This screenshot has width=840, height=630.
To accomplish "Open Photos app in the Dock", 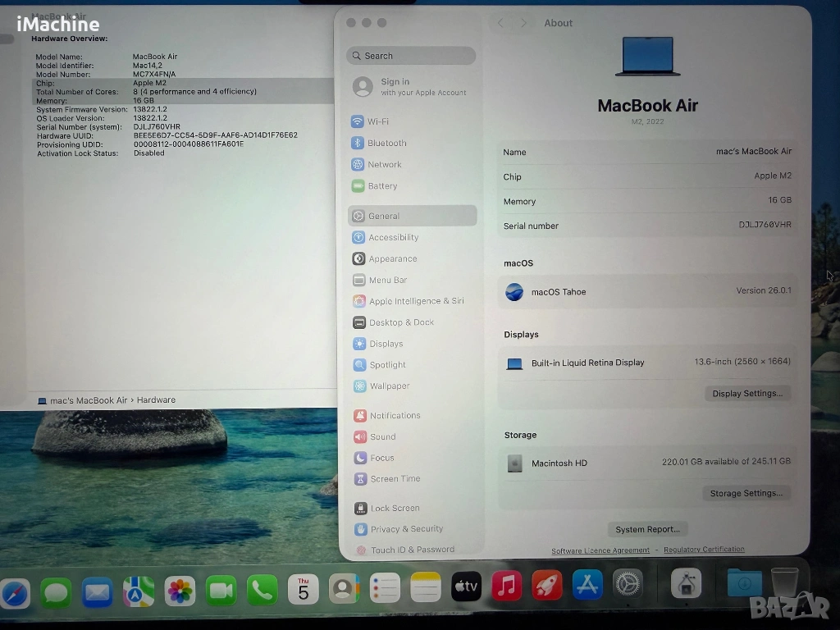I will pos(180,590).
